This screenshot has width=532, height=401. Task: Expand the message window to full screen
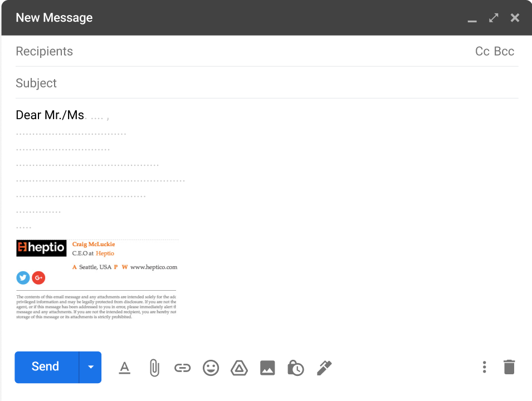(x=494, y=18)
